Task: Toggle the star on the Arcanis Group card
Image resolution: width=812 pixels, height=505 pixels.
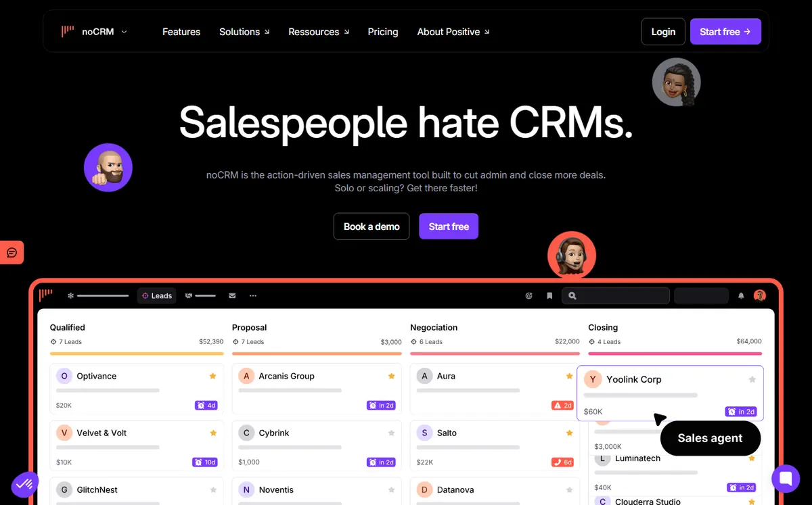Action: coord(391,376)
